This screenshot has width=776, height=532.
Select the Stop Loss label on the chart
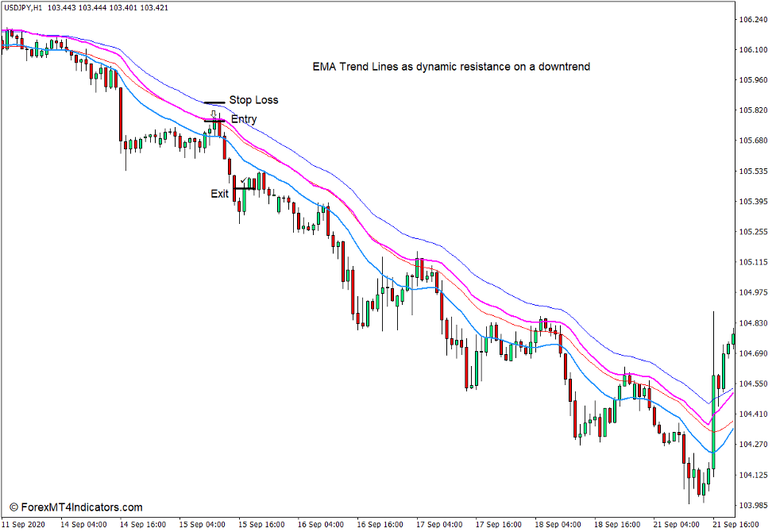[x=253, y=99]
